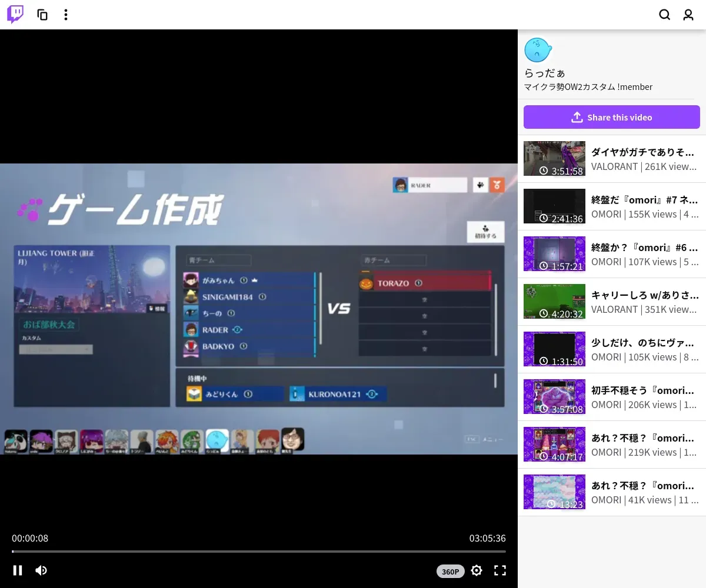Open the 360P quality selector
Viewport: 706px width, 588px height.
(451, 572)
